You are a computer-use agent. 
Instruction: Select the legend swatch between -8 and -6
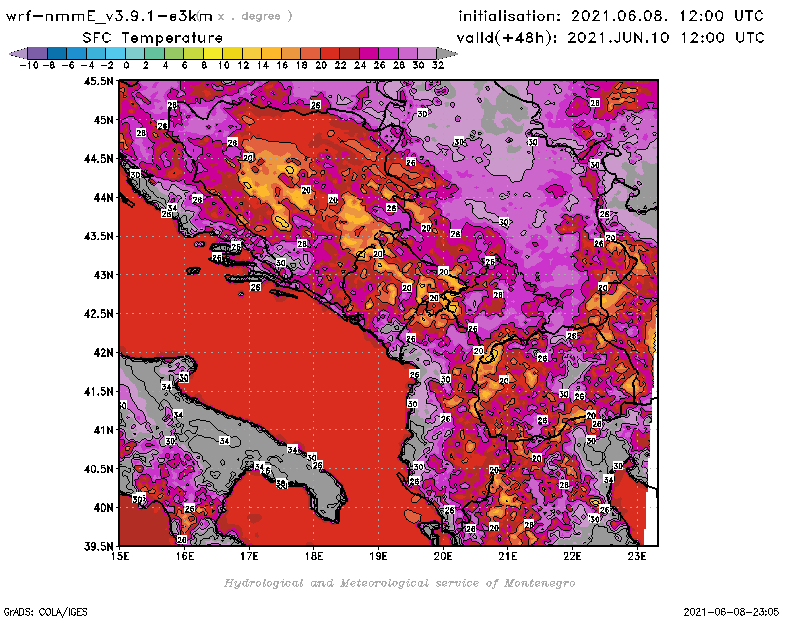pyautogui.click(x=57, y=53)
